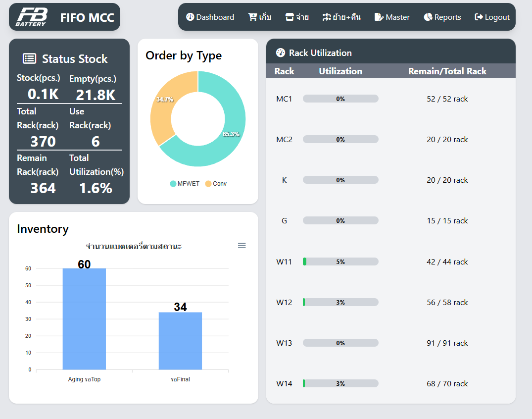Viewport: 532px width, 419px height.
Task: Click the MC1 utilization progress bar
Action: click(340, 99)
